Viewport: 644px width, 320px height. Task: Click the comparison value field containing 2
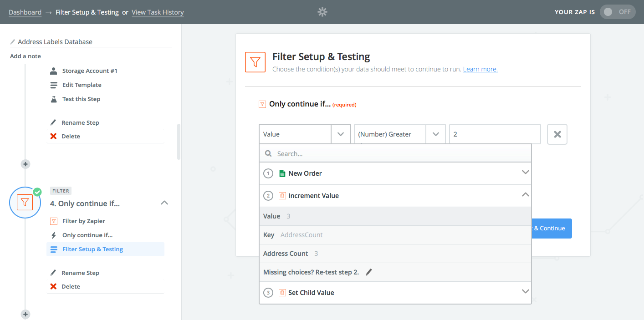(x=495, y=134)
